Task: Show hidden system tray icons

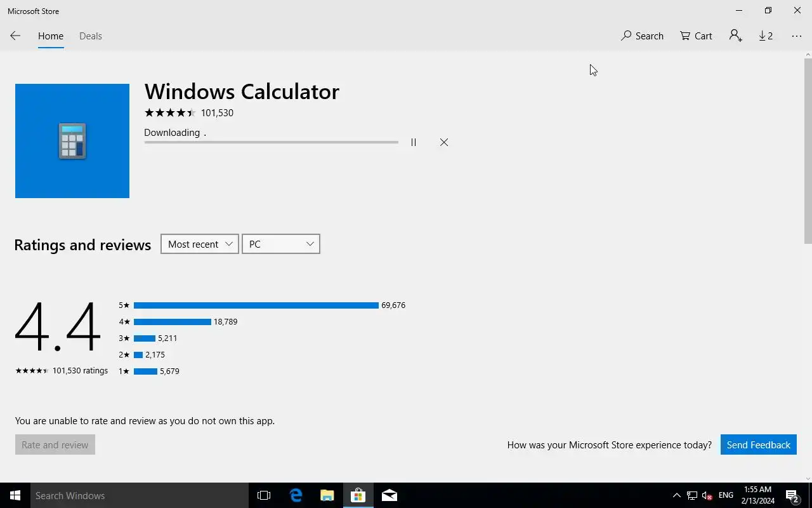Action: [x=676, y=495]
